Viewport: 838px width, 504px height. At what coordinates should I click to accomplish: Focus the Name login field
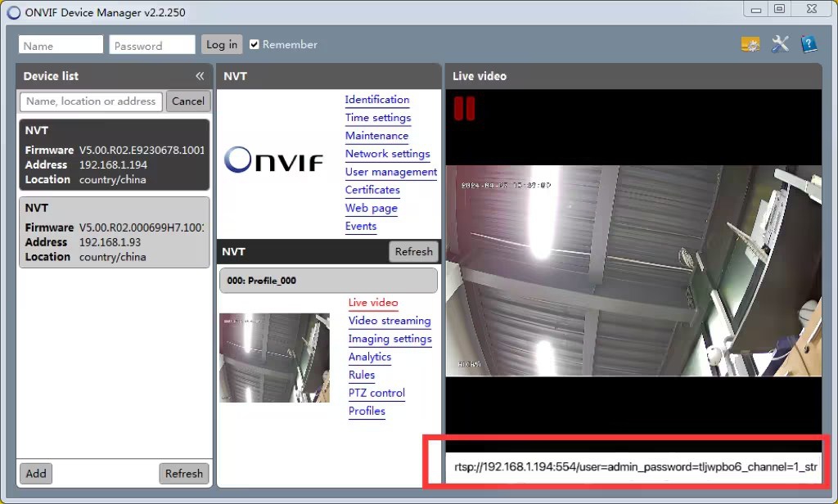click(x=61, y=45)
